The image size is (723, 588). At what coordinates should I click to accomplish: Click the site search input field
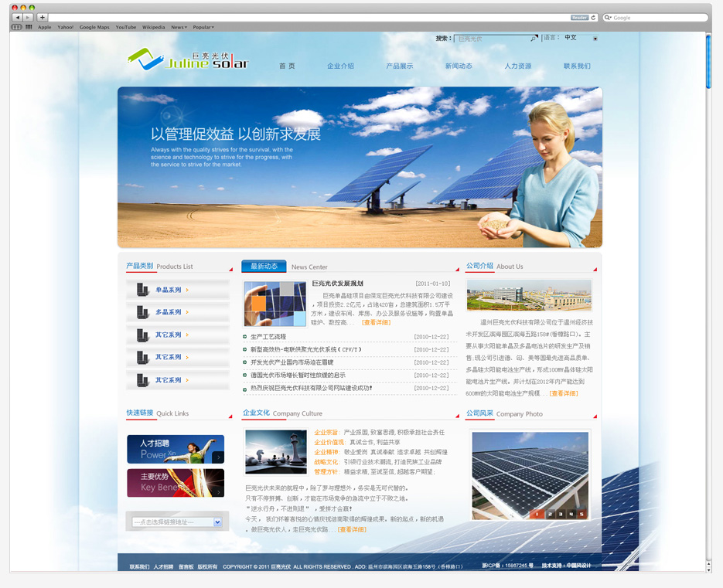click(491, 38)
